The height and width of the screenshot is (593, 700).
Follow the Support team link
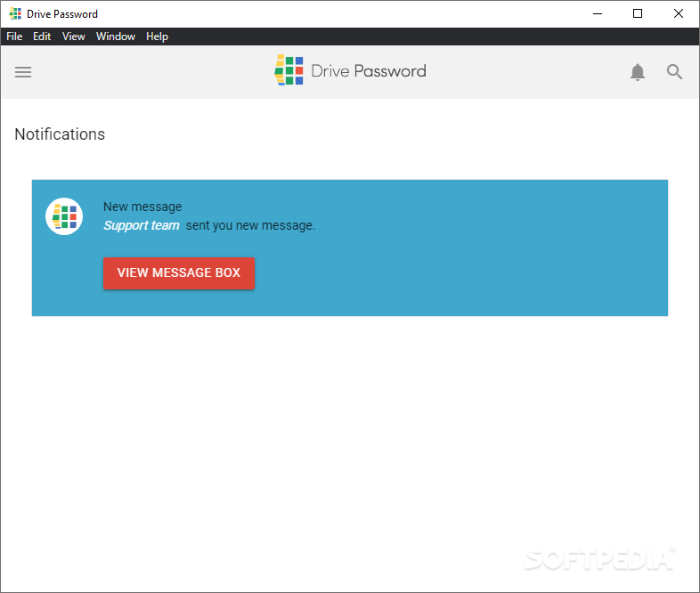[142, 226]
